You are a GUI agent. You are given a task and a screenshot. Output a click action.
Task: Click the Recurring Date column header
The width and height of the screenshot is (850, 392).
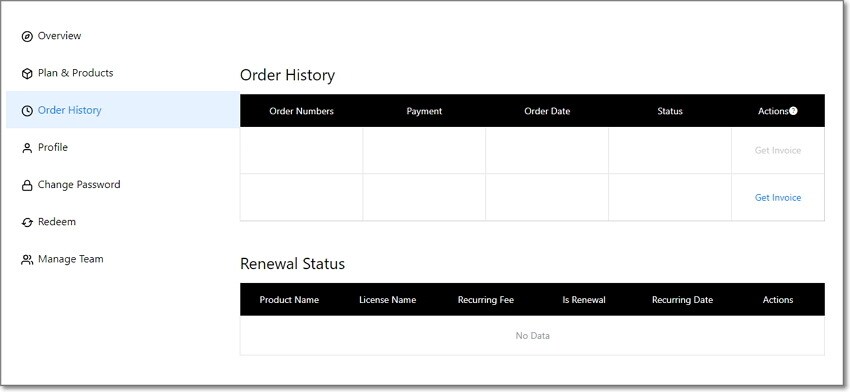[682, 300]
